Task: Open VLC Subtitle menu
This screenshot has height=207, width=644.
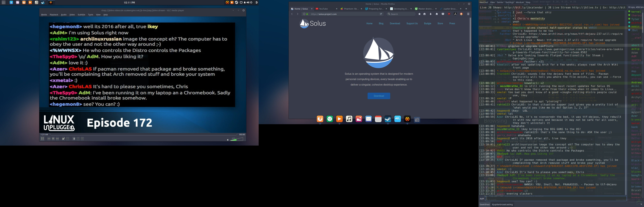Action: [x=81, y=15]
